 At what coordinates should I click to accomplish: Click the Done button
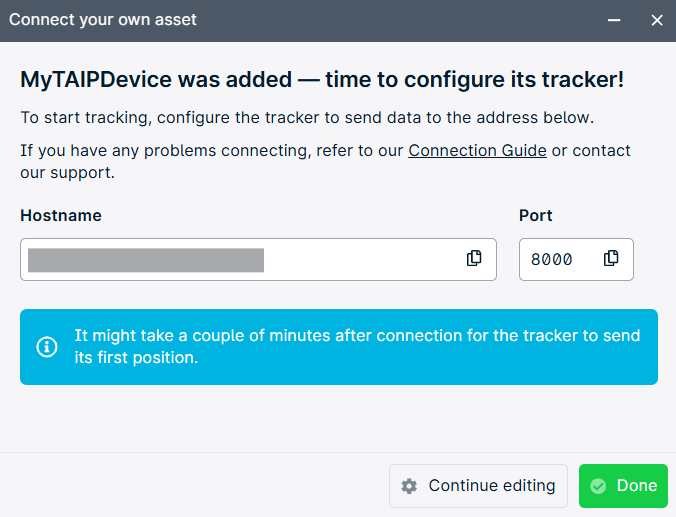[x=623, y=486]
